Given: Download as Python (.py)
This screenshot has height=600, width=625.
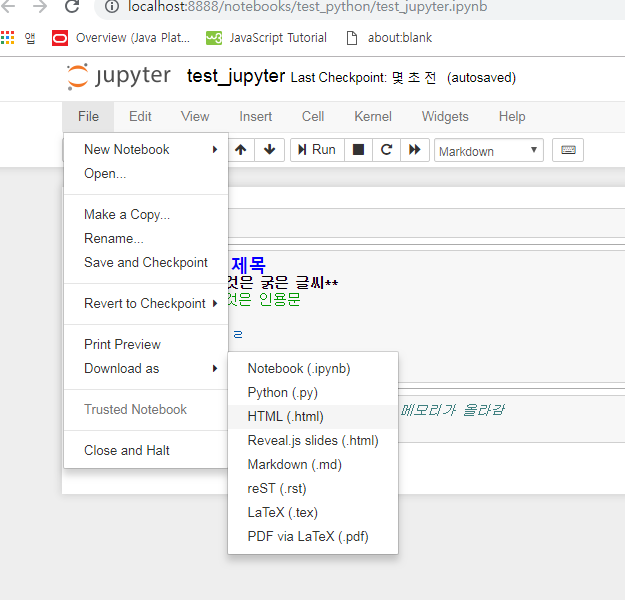Looking at the screenshot, I should (x=313, y=393).
